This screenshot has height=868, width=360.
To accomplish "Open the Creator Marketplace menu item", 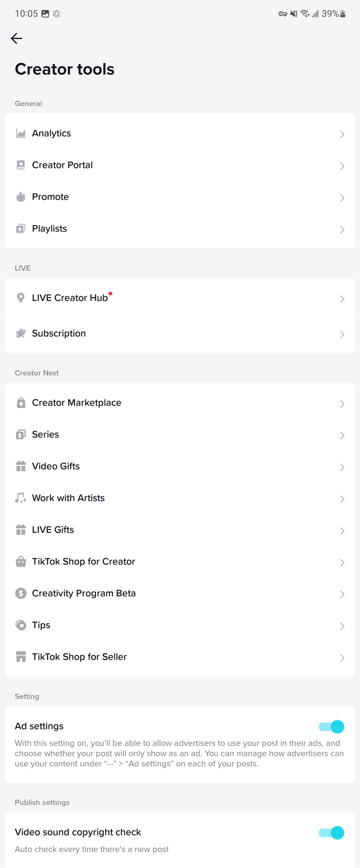I will point(180,403).
